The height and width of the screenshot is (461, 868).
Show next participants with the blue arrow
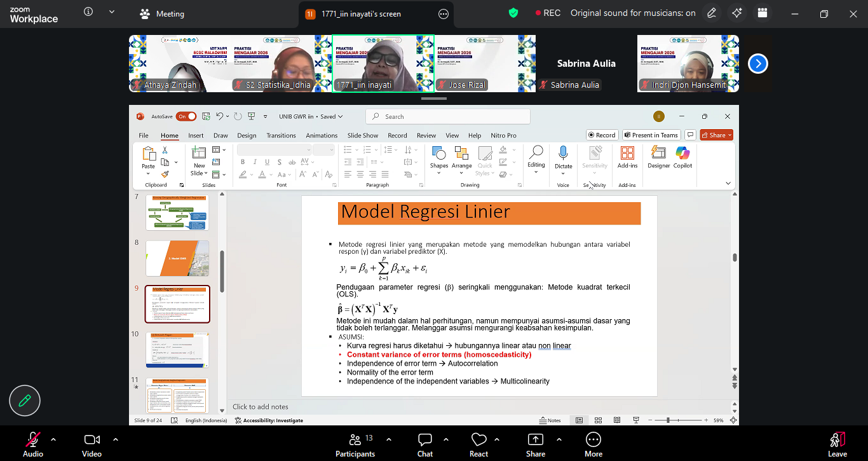tap(758, 64)
